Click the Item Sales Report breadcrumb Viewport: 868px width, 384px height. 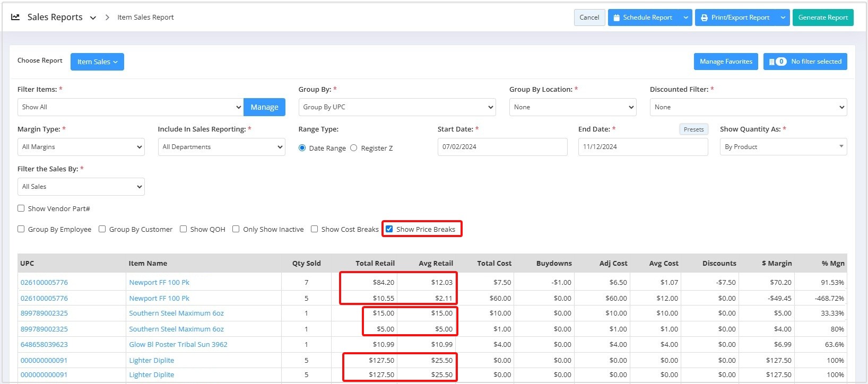point(145,17)
